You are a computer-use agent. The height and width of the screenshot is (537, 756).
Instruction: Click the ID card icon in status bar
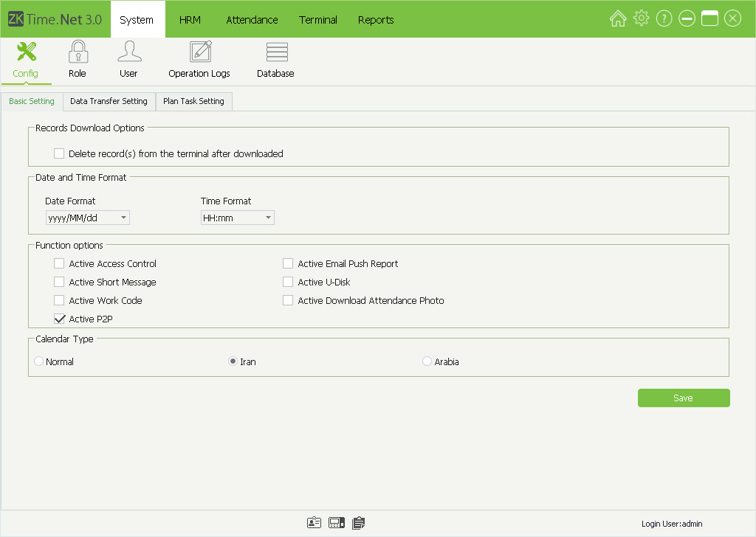(315, 523)
